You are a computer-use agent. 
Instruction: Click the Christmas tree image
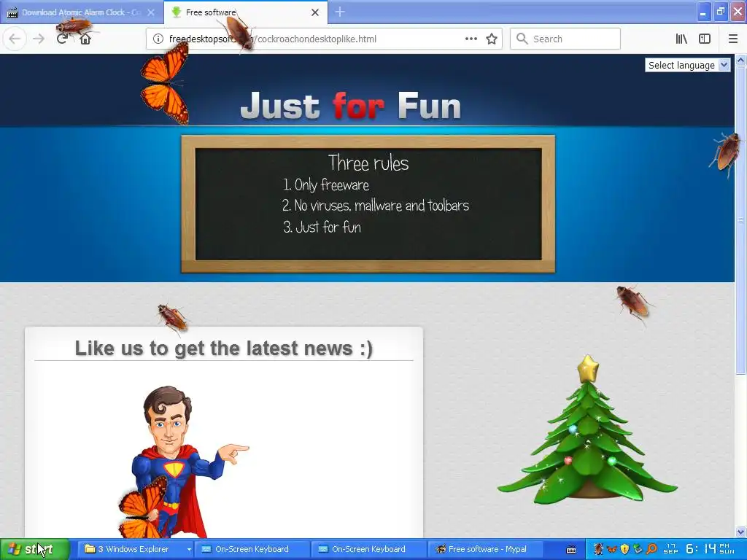587,429
